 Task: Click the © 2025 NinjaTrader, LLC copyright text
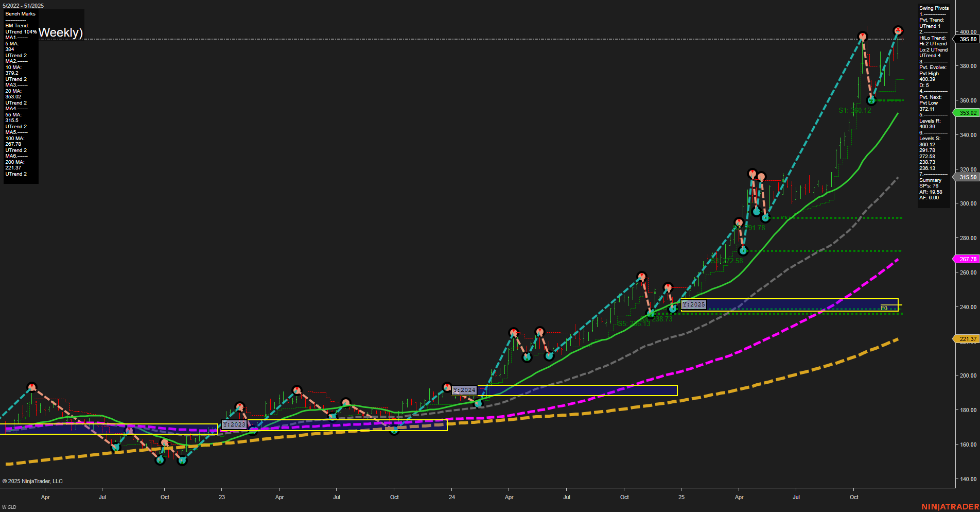[x=32, y=481]
